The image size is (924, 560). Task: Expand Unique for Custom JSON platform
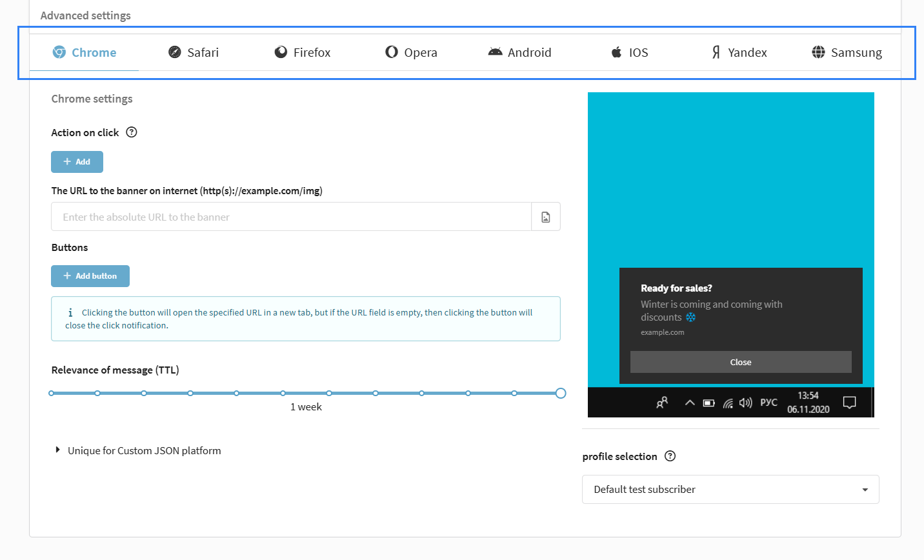pos(138,450)
